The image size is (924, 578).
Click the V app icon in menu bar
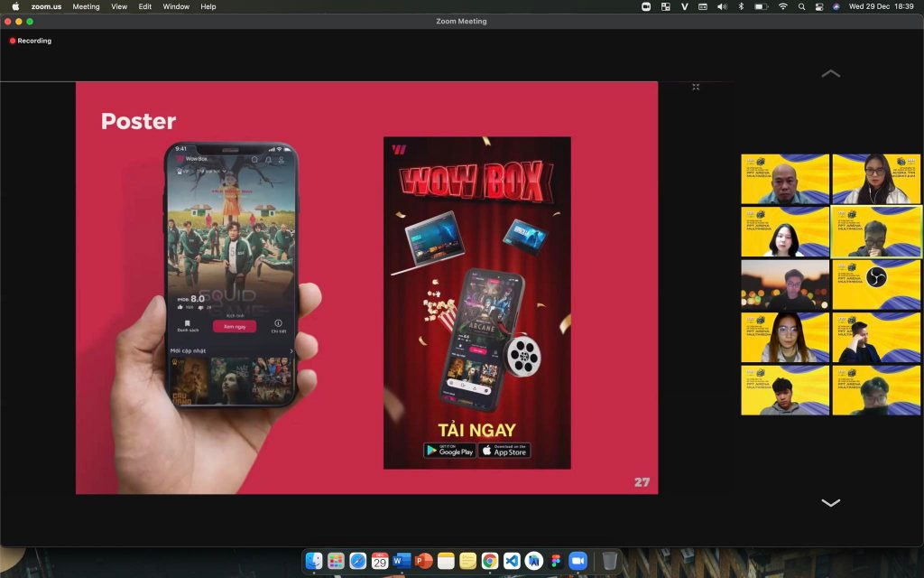[x=684, y=6]
